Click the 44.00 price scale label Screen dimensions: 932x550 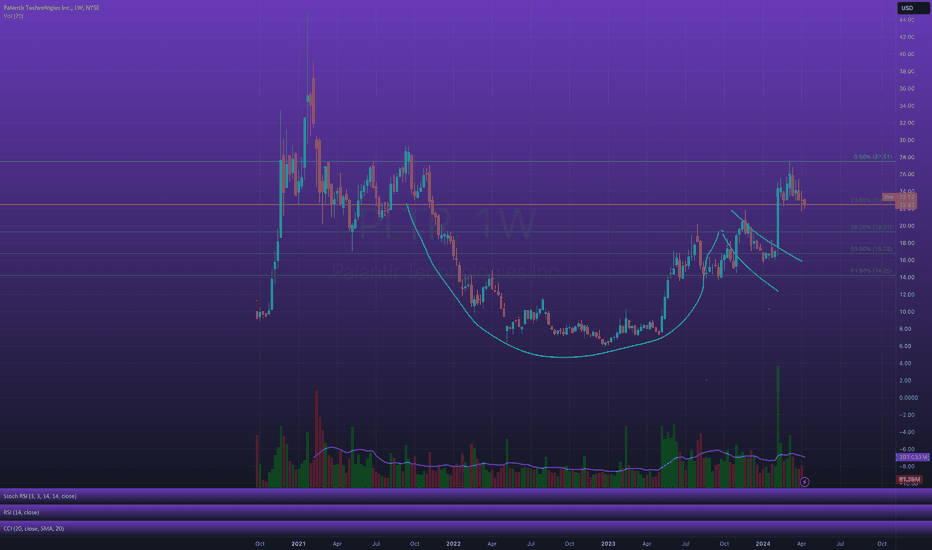[906, 20]
